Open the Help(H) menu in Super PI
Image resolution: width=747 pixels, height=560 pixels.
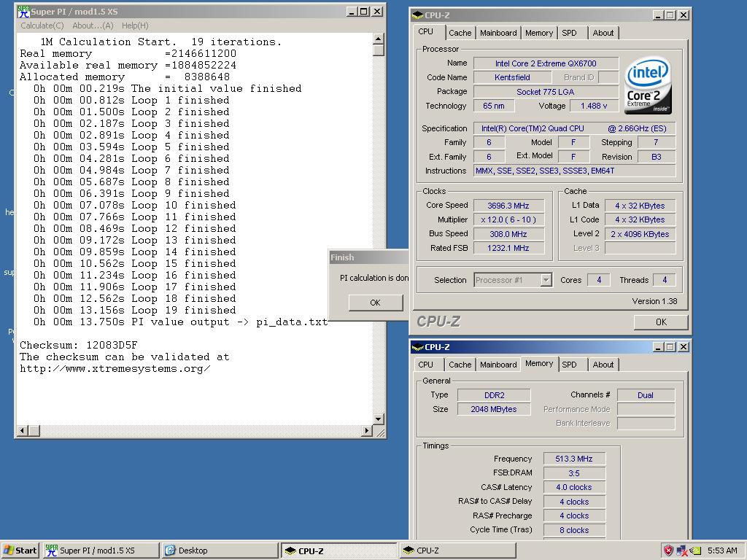pos(135,26)
